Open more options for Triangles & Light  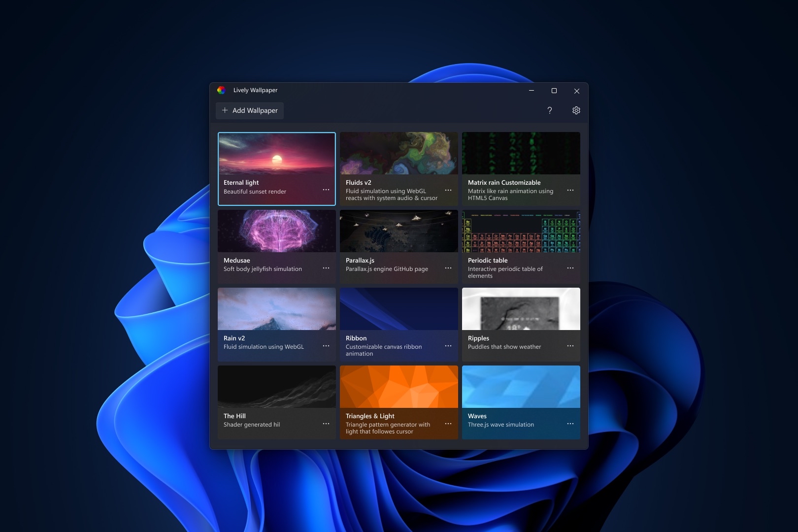[x=448, y=424]
